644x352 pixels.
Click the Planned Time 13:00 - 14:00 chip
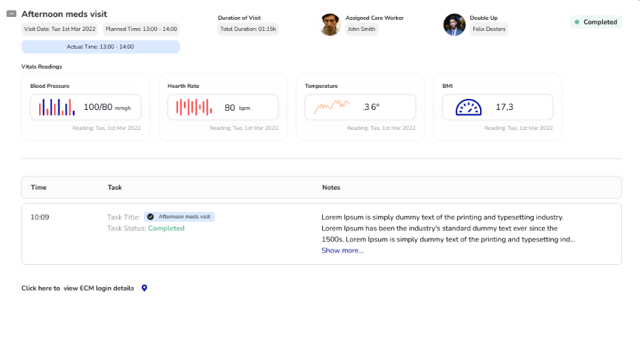141,30
